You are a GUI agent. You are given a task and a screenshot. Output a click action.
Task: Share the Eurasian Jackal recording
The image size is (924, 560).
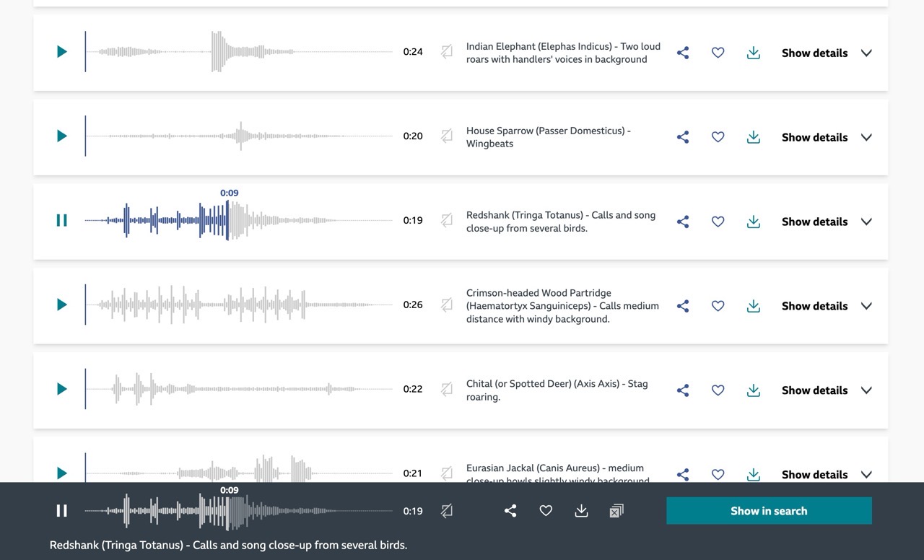[x=683, y=474]
